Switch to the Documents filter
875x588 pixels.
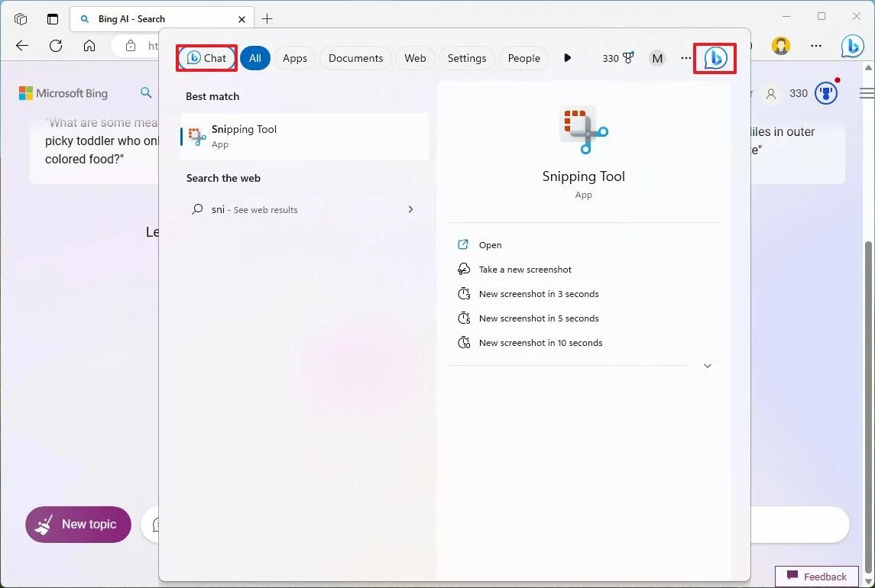(355, 58)
